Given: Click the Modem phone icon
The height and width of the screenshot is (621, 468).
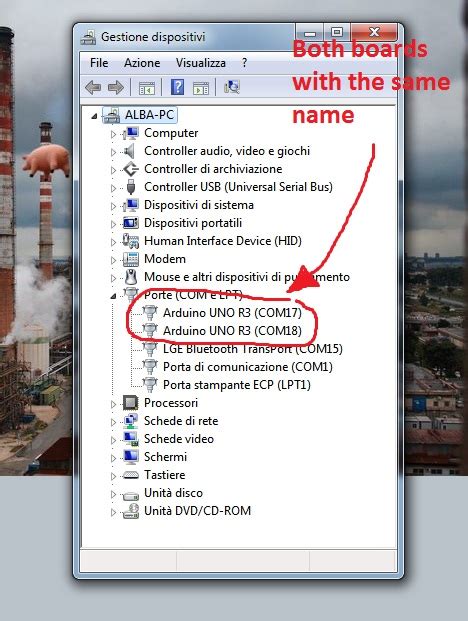Looking at the screenshot, I should coord(131,259).
